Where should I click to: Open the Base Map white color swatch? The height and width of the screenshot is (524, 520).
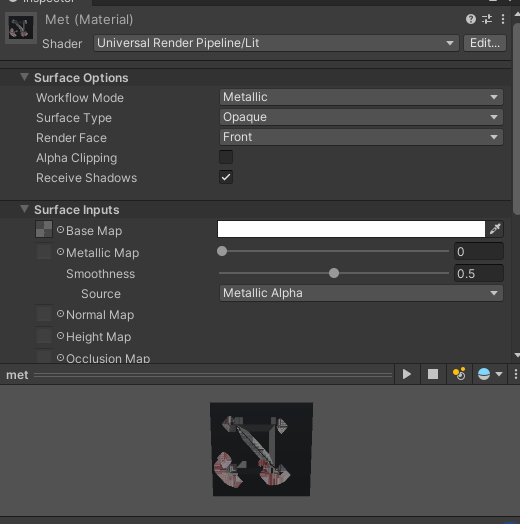click(x=351, y=229)
